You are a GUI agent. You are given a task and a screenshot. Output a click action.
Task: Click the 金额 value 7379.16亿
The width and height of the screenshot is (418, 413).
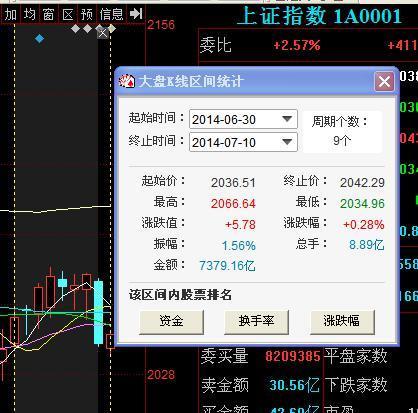click(227, 266)
